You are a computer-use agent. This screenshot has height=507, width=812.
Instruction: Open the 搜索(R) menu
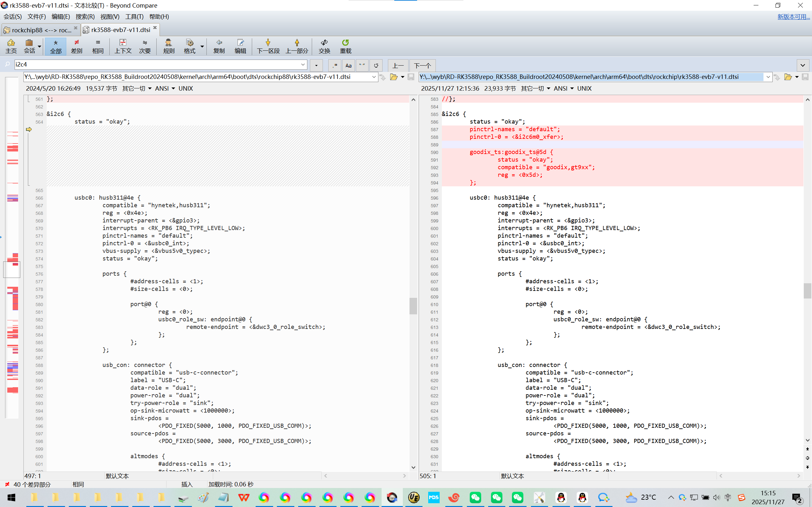85,17
